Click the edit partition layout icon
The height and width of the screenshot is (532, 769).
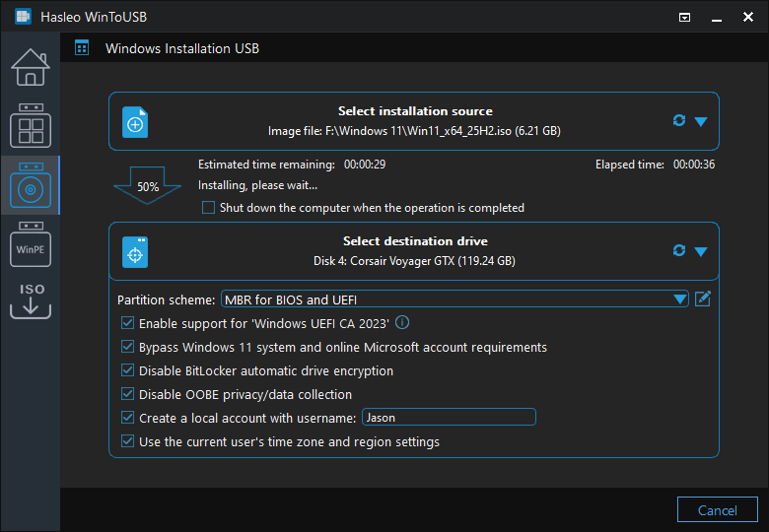[x=703, y=299]
